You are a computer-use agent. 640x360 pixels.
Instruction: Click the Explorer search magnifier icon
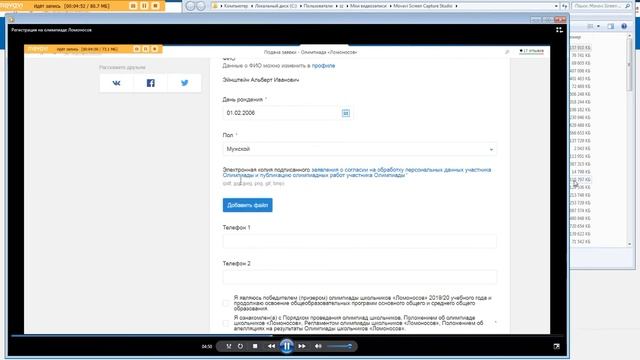628,6
